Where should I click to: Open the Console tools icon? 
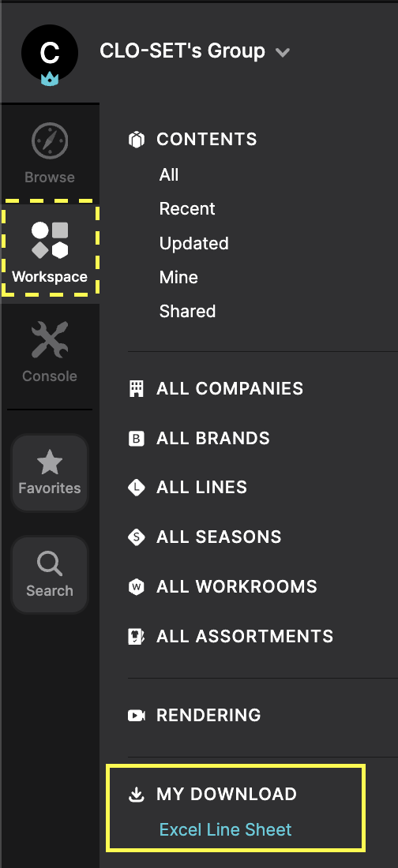pyautogui.click(x=49, y=340)
